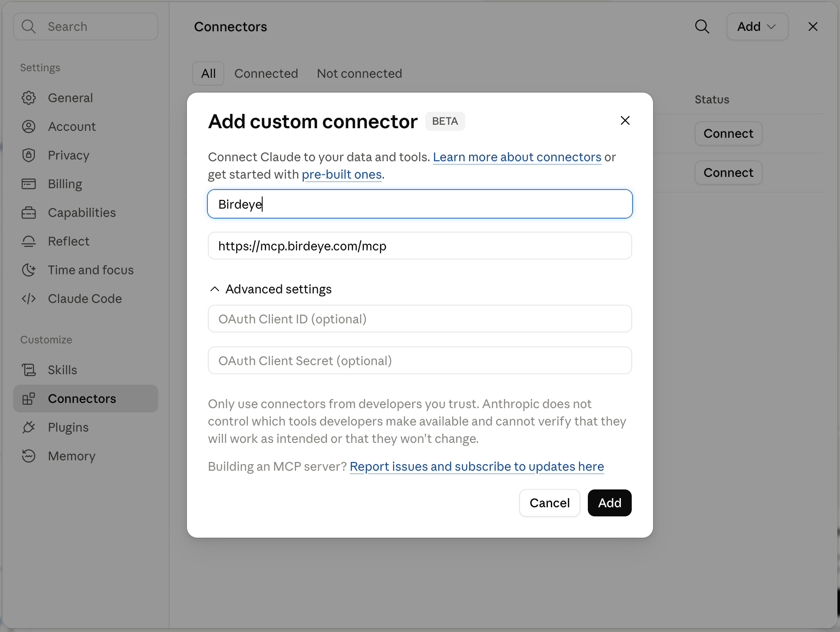This screenshot has height=632, width=840.
Task: Open the Memory page
Action: point(86,456)
